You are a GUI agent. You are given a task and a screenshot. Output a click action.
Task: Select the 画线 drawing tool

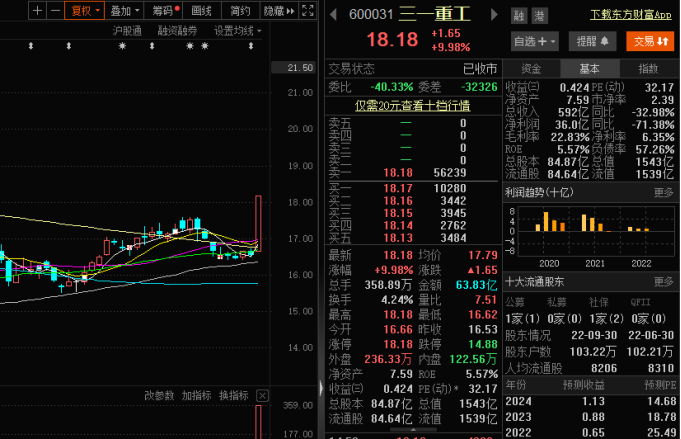click(202, 11)
